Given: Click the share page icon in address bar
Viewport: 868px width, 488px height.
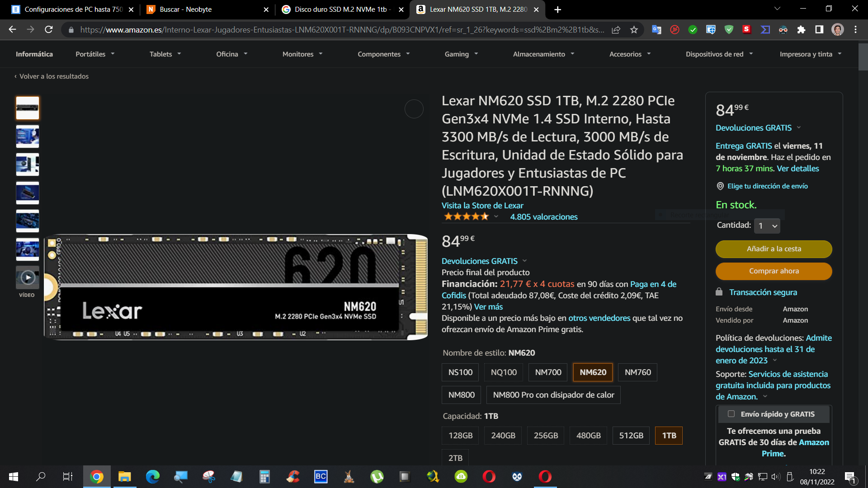Looking at the screenshot, I should pyautogui.click(x=616, y=30).
